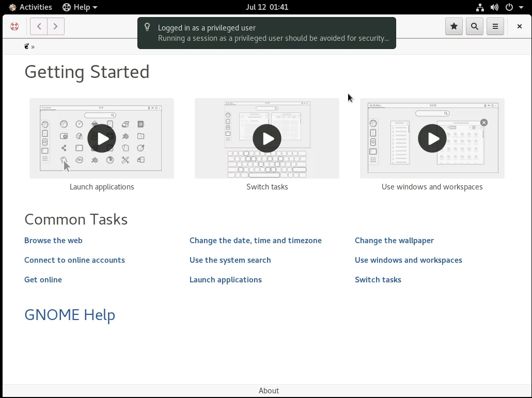Screen dimensions: 532x398
Task: Open the network status icon
Action: point(480,7)
